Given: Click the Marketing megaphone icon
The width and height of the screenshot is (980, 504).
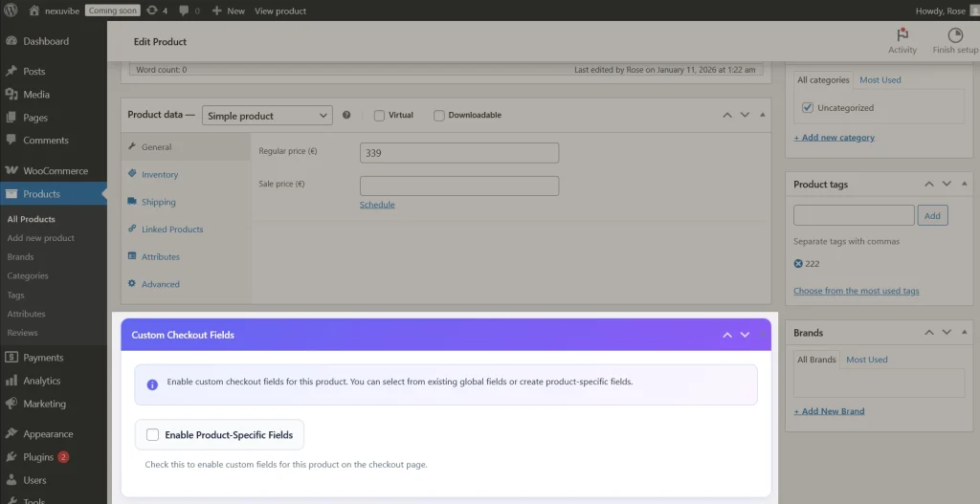Looking at the screenshot, I should [x=11, y=404].
